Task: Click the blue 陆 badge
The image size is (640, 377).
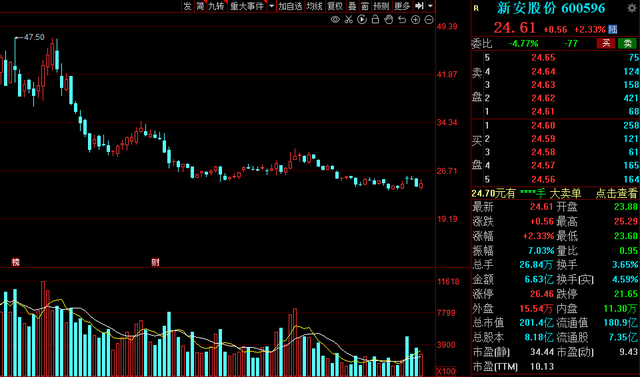Action: click(613, 29)
